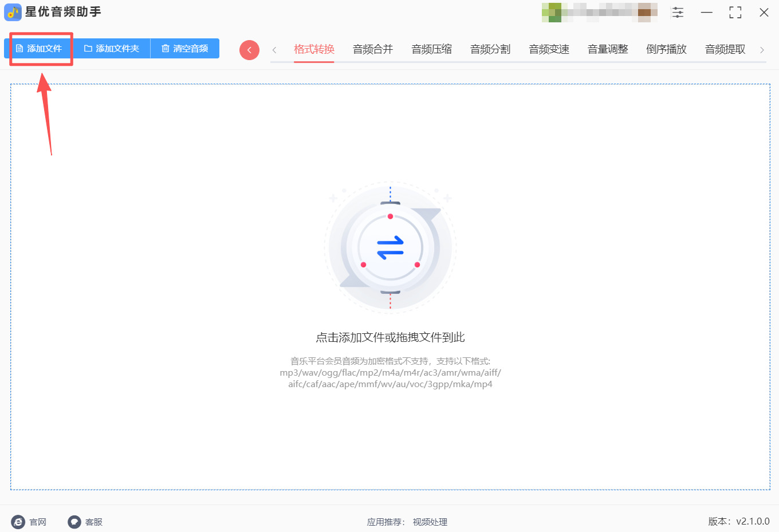Open the 客服 link
This screenshot has width=779, height=532.
pos(85,522)
